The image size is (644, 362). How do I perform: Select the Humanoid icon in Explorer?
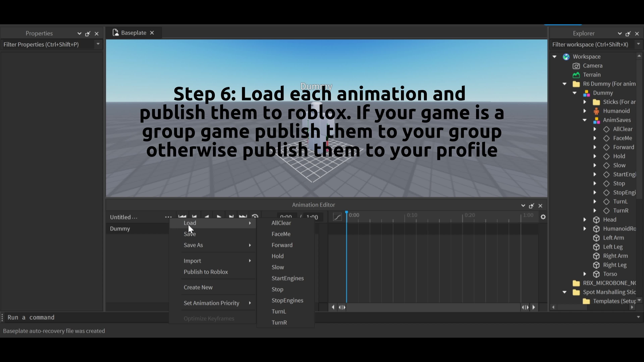click(596, 111)
